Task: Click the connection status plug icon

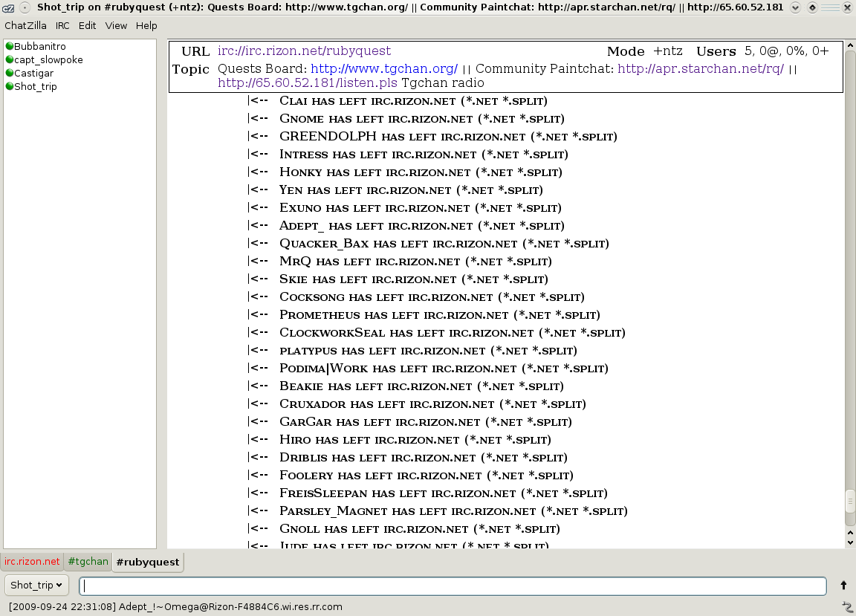Action: pyautogui.click(x=846, y=606)
